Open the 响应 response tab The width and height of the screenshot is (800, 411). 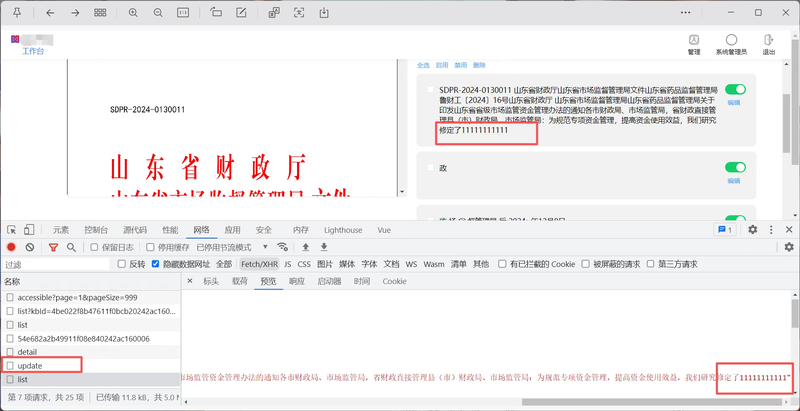(296, 281)
